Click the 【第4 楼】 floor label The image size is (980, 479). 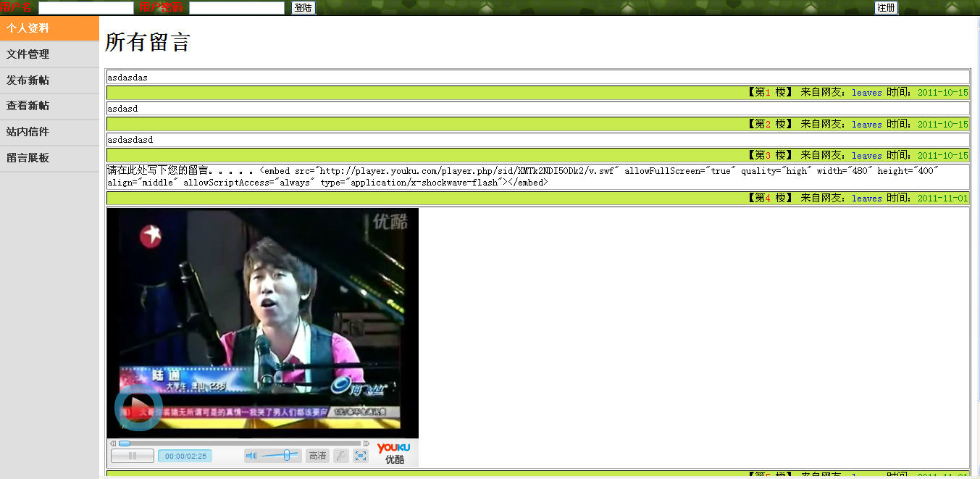coord(770,199)
